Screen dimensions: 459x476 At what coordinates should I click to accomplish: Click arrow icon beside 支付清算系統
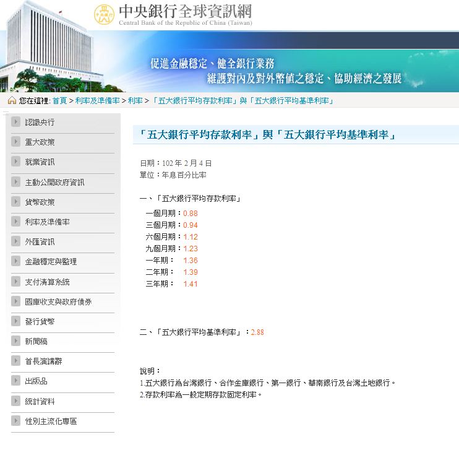(15, 282)
